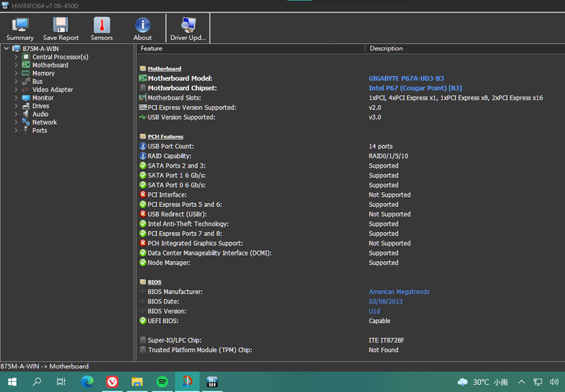
Task: Open Microsoft Edge from taskbar
Action: 87,382
